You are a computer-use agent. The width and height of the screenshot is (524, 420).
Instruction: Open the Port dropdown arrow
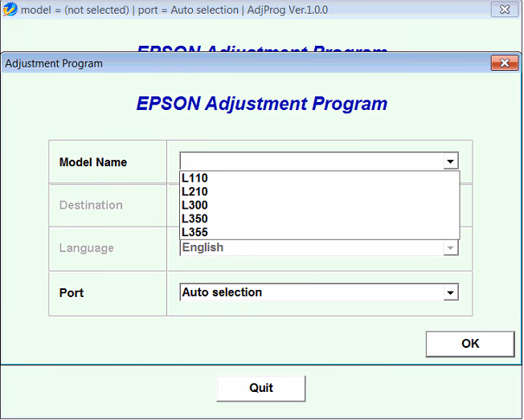451,292
